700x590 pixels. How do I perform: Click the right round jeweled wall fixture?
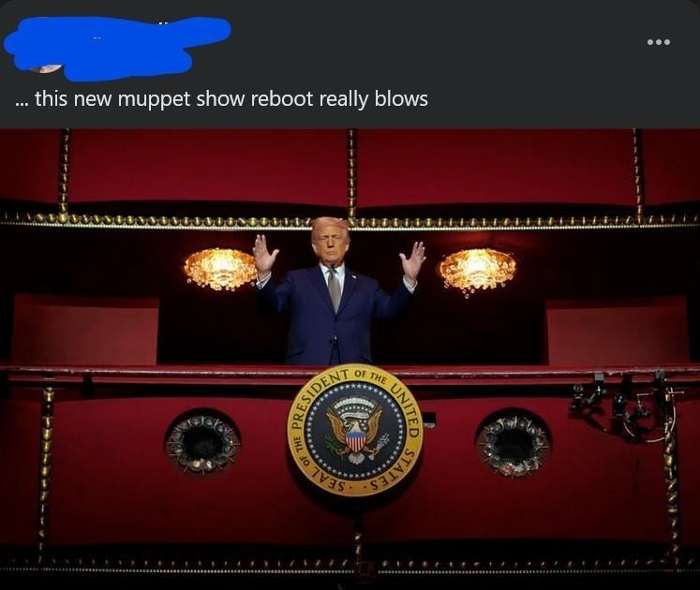point(512,443)
